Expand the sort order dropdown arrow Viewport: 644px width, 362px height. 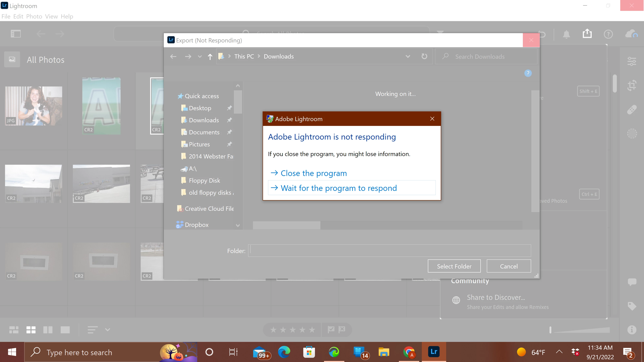pyautogui.click(x=107, y=330)
